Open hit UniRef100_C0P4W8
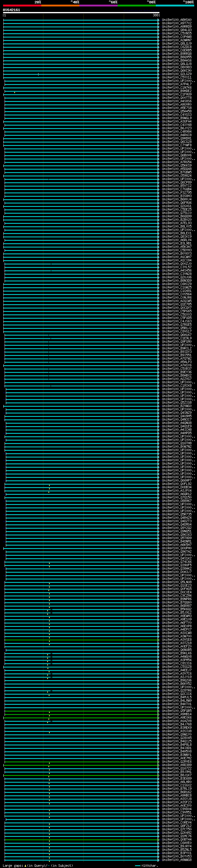 click(177, 37)
